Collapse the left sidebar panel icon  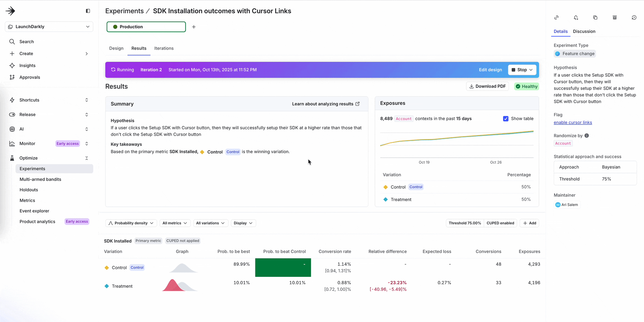(88, 11)
